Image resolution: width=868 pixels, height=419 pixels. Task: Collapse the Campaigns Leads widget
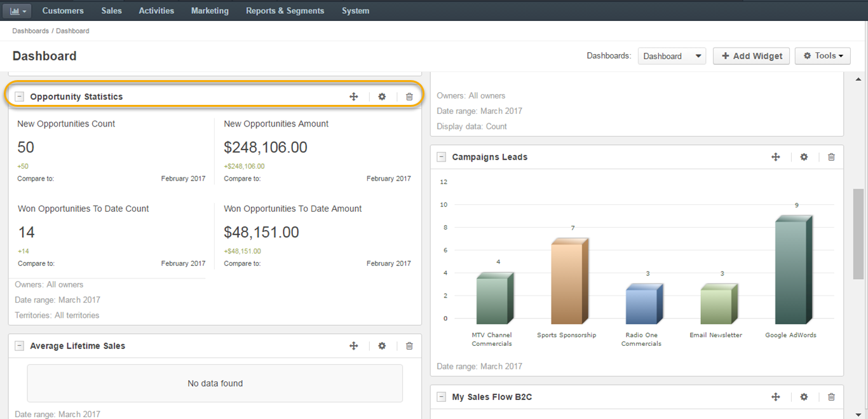[x=442, y=157]
